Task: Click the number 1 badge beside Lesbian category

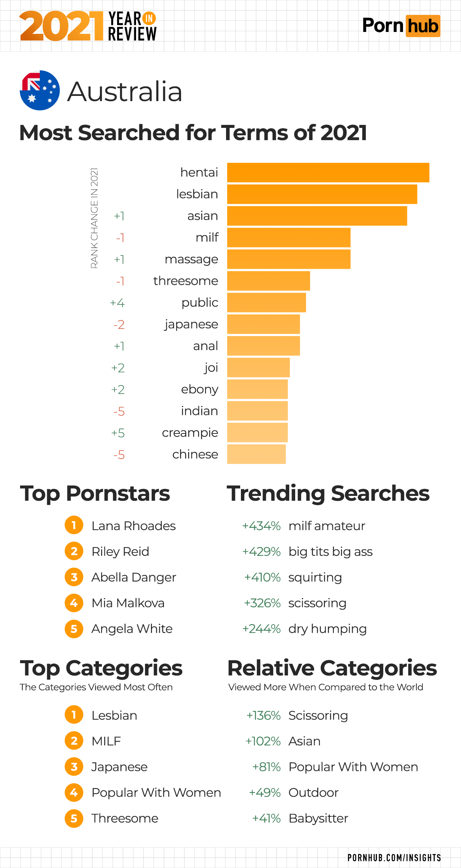Action: (74, 715)
